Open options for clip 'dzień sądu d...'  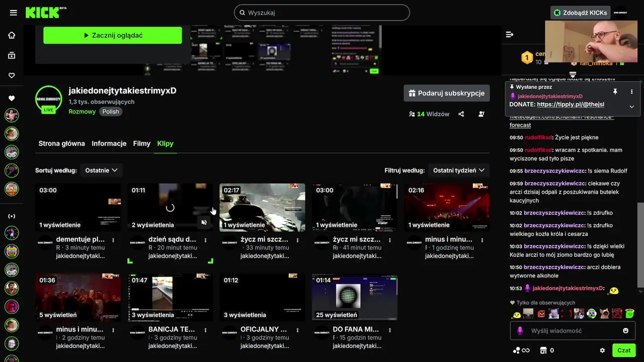coord(205,240)
